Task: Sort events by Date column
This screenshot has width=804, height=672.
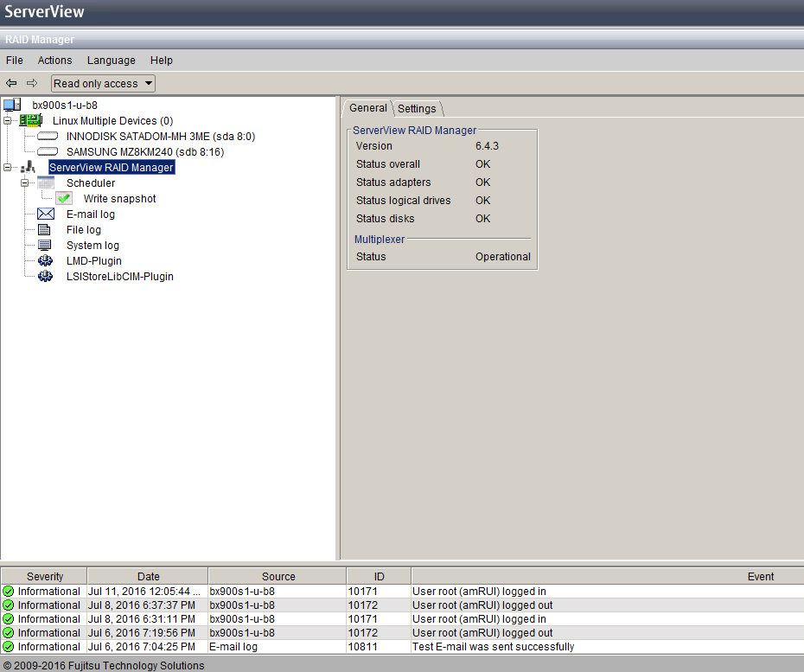Action: [148, 576]
